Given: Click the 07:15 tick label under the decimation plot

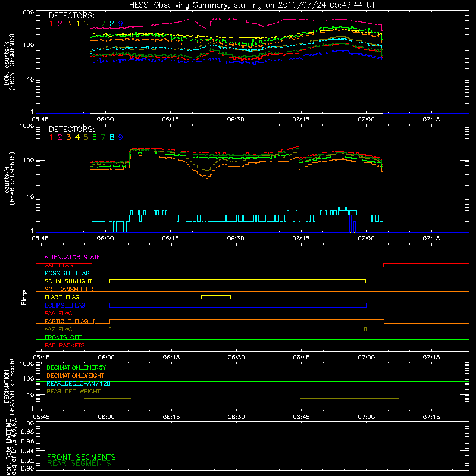Looking at the screenshot, I should click(x=431, y=417).
